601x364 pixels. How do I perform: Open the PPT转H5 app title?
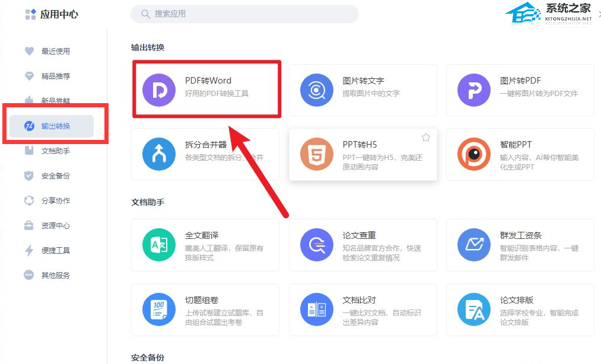pyautogui.click(x=360, y=145)
